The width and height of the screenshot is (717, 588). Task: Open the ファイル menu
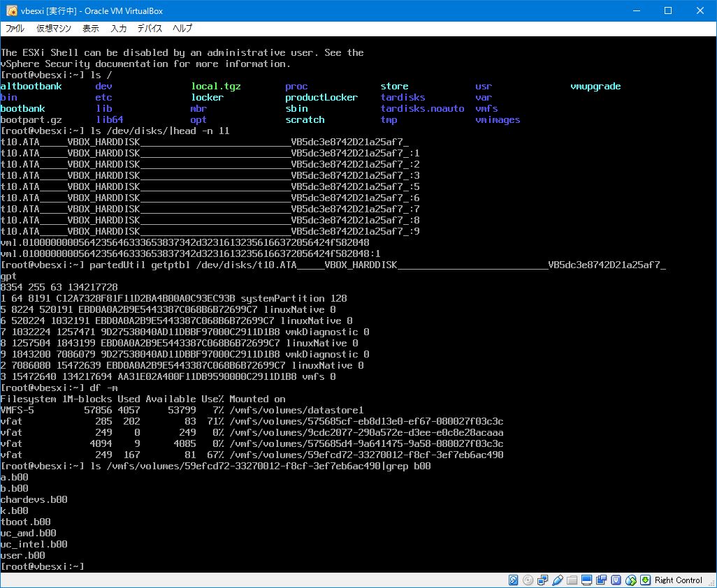15,29
